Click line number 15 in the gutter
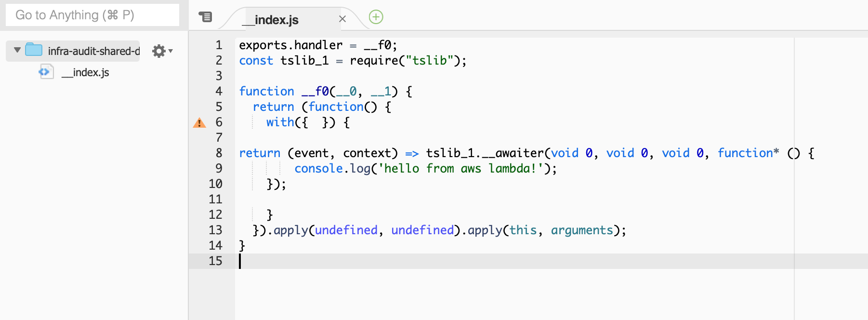The height and width of the screenshot is (320, 868). [215, 261]
